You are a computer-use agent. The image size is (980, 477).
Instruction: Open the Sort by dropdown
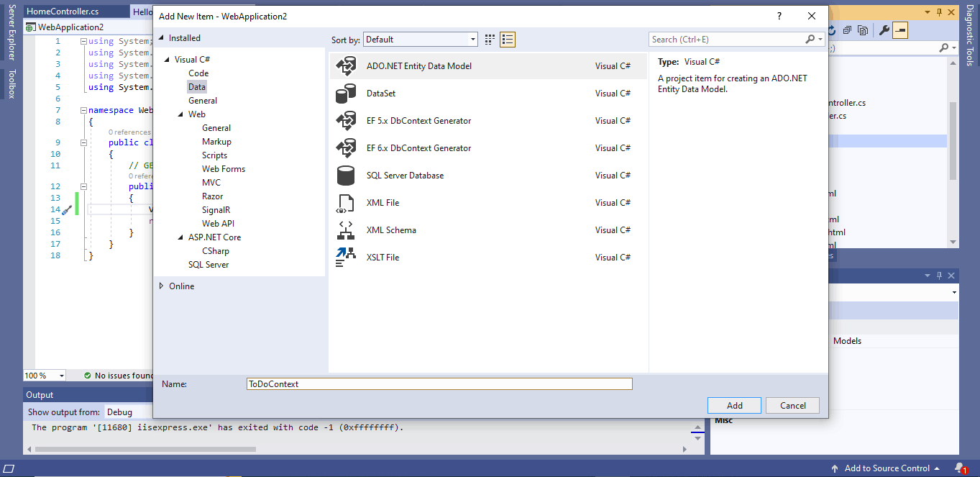(x=421, y=40)
